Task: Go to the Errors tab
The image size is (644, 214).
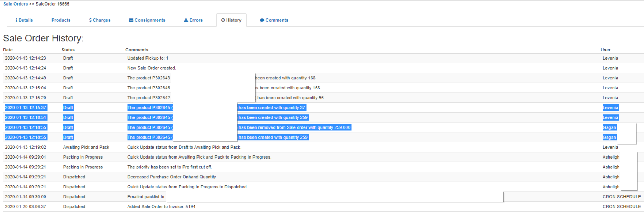Action: click(x=196, y=20)
